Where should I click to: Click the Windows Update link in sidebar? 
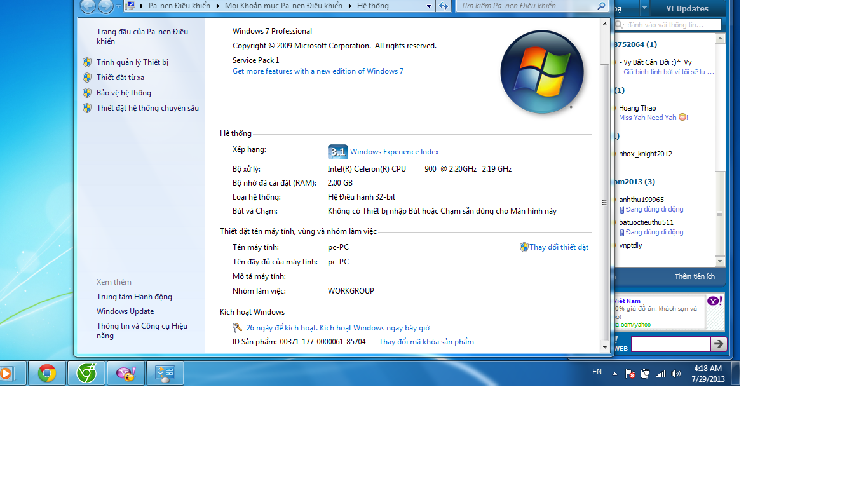pos(125,311)
